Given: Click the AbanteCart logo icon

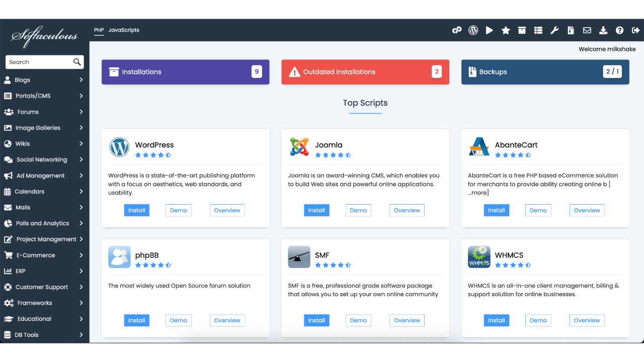Looking at the screenshot, I should pyautogui.click(x=479, y=147).
